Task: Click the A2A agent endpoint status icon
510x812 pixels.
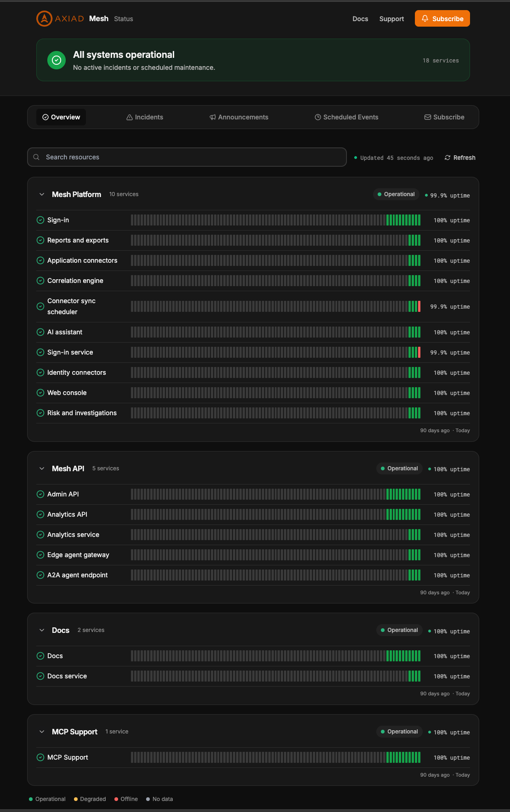Action: [40, 575]
